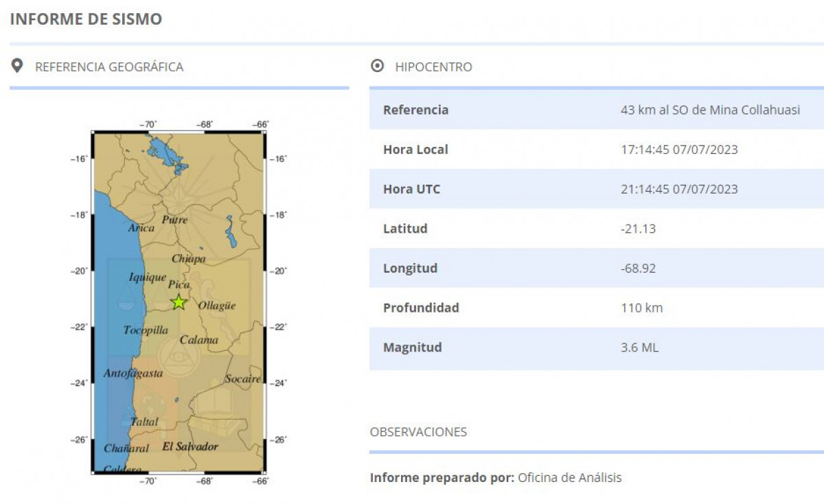Select the Antofagasta label on the map
This screenshot has width=824, height=504.
[133, 374]
